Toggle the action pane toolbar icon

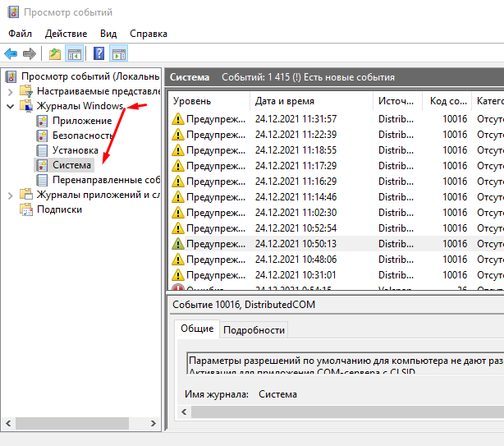[x=118, y=53]
